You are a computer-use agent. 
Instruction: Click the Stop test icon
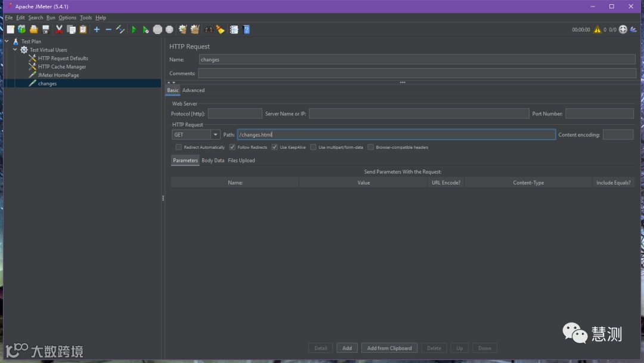tap(157, 30)
